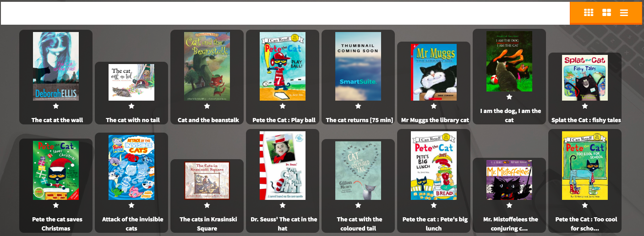
Task: Click star under 'Splat the Cat' cover
Action: [585, 106]
